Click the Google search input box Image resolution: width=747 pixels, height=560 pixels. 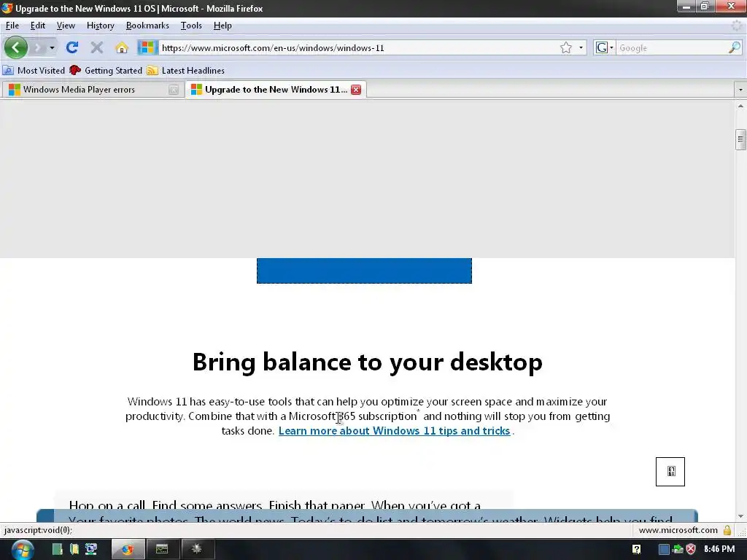(x=672, y=47)
